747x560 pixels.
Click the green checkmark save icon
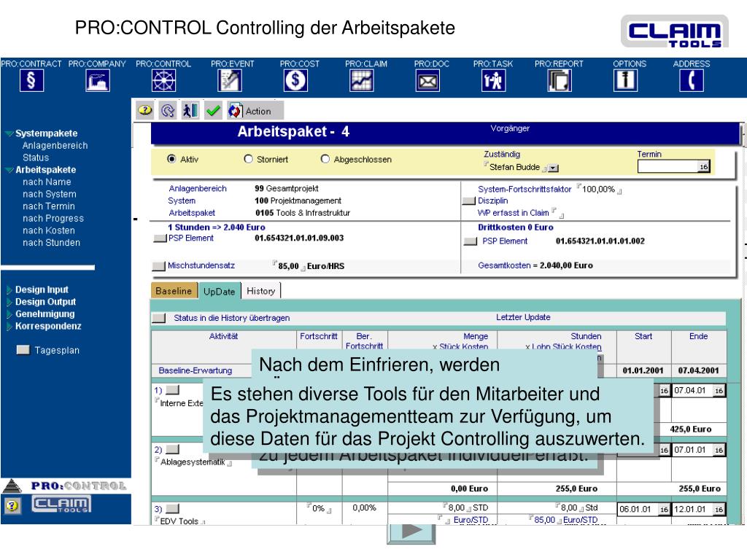pyautogui.click(x=213, y=111)
